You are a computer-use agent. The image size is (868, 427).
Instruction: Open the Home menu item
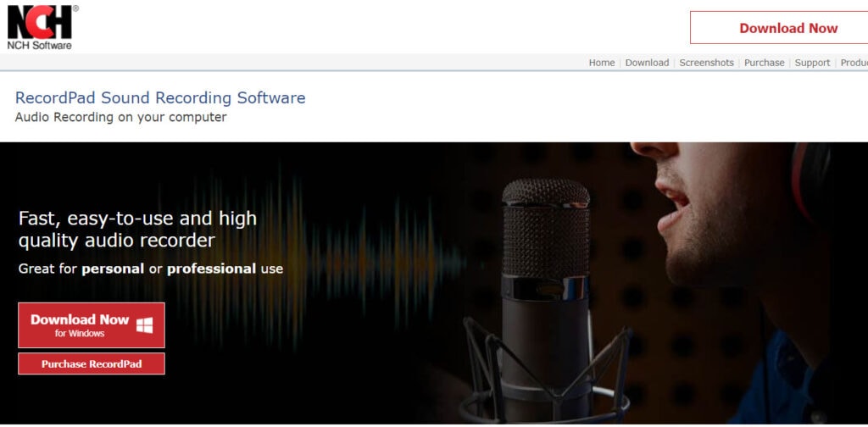coord(602,63)
